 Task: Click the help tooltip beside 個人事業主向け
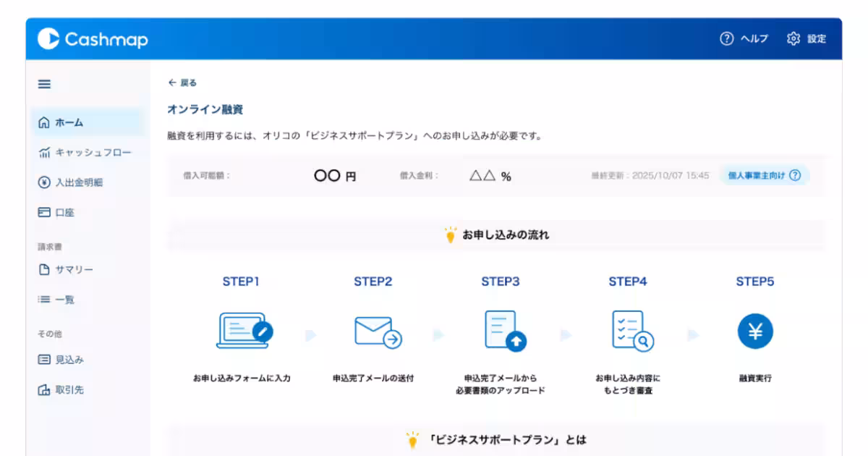click(795, 174)
